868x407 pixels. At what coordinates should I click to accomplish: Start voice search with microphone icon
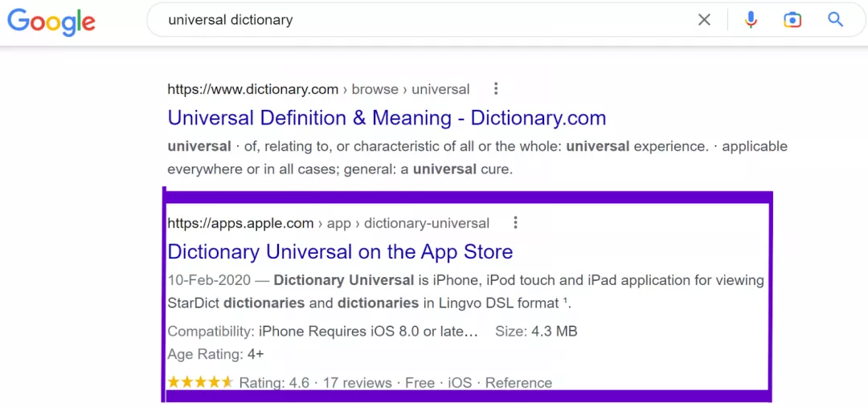[751, 20]
